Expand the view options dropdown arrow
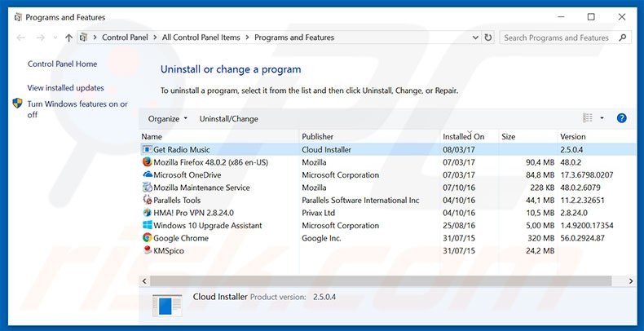The height and width of the screenshot is (331, 644). coord(602,118)
